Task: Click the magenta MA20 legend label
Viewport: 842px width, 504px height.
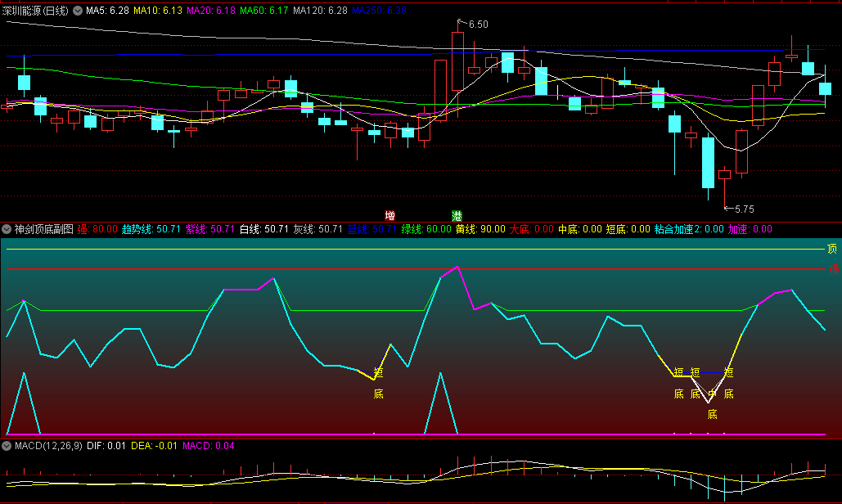Action: 211,11
